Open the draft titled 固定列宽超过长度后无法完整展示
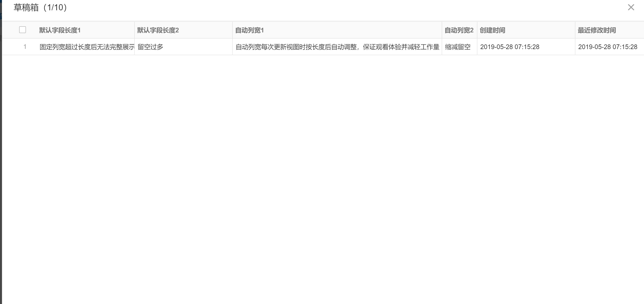Image resolution: width=644 pixels, height=304 pixels. 86,47
